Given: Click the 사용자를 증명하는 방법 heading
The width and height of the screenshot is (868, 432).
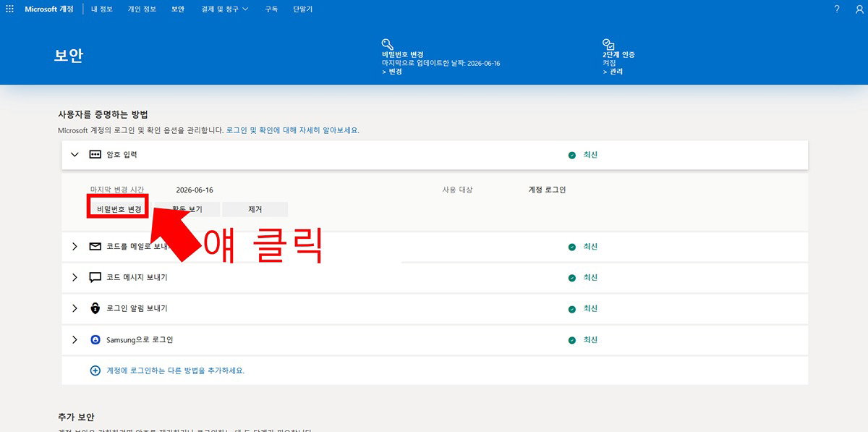Looking at the screenshot, I should (x=103, y=114).
